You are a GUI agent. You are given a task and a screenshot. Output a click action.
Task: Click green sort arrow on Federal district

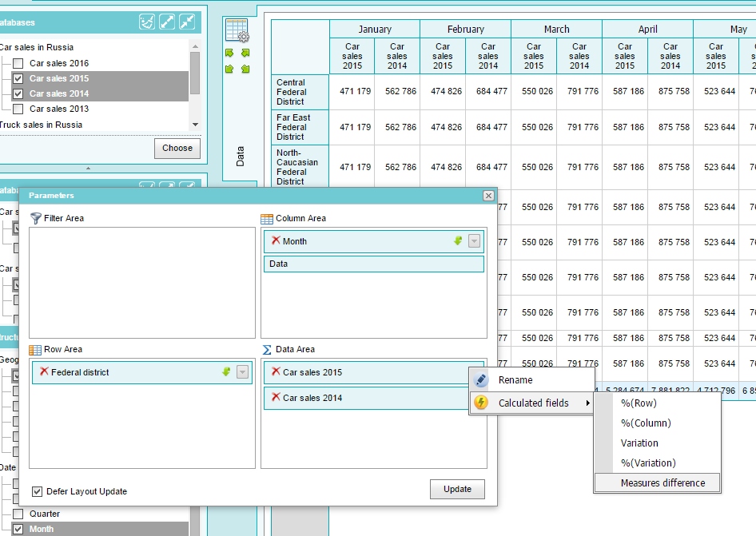[x=226, y=371]
